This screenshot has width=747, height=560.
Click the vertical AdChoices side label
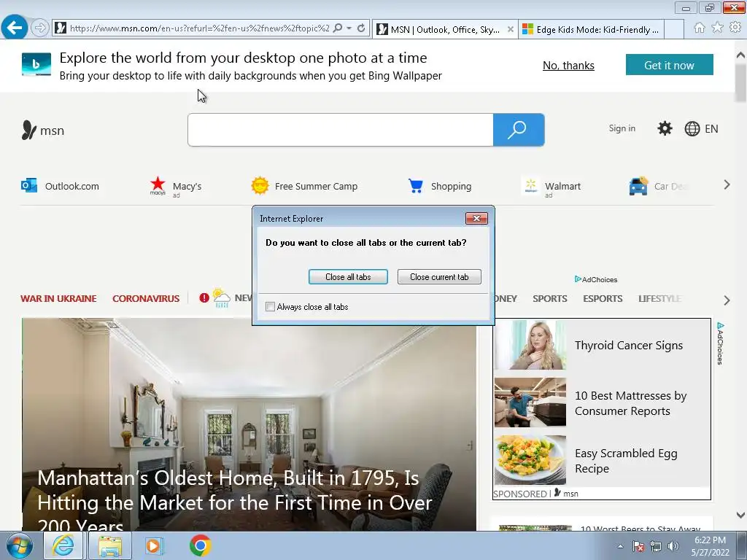(x=720, y=343)
